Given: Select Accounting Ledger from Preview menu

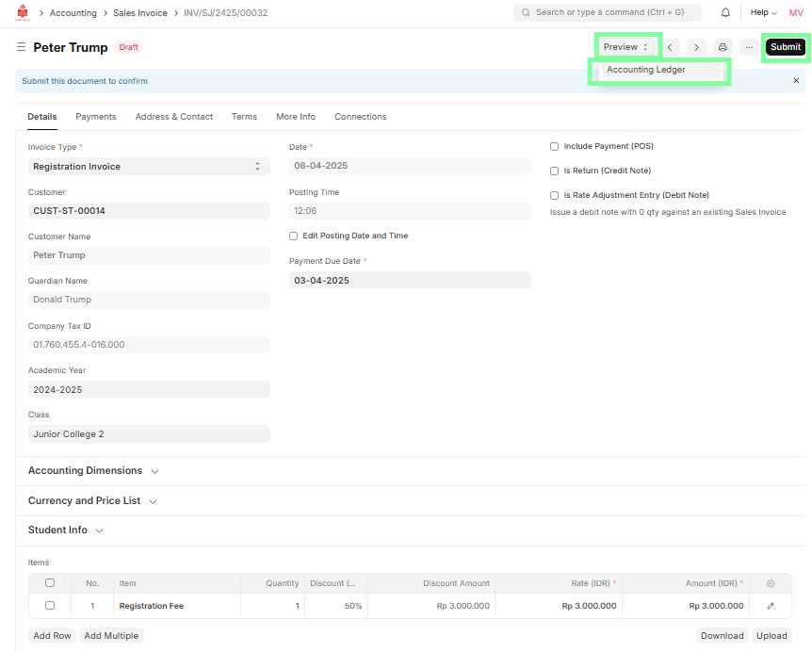Looking at the screenshot, I should (646, 70).
